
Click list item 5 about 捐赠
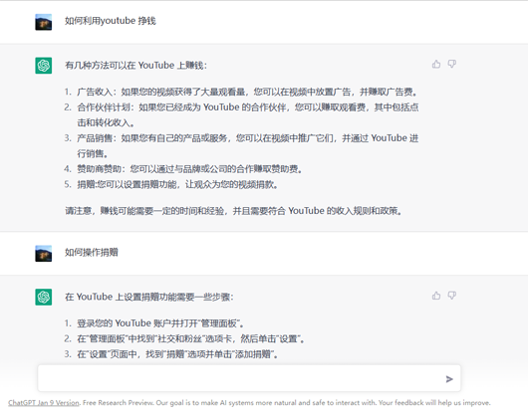(x=171, y=184)
